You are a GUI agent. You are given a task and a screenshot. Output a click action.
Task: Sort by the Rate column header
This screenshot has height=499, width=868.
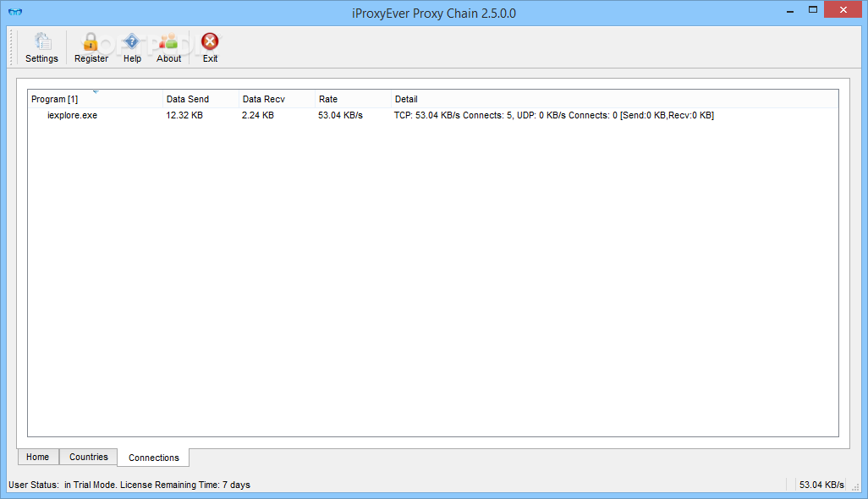tap(353, 99)
